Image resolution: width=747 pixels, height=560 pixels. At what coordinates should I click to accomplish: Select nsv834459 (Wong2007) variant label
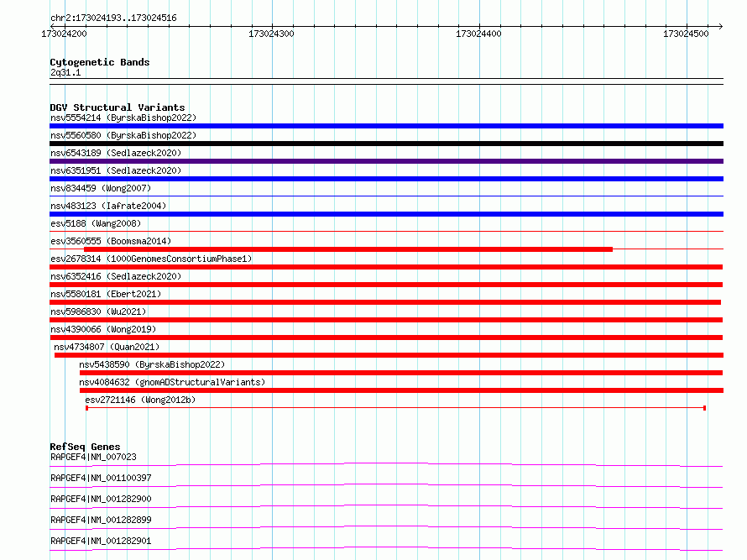pyautogui.click(x=101, y=188)
